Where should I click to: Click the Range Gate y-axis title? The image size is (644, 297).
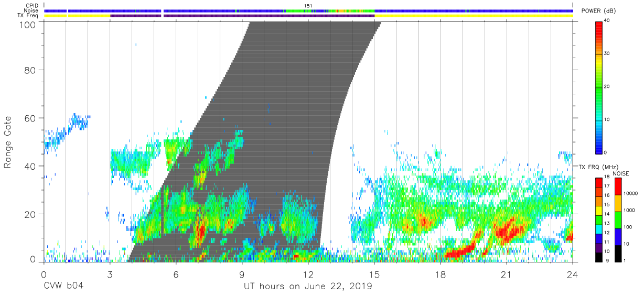click(x=8, y=142)
